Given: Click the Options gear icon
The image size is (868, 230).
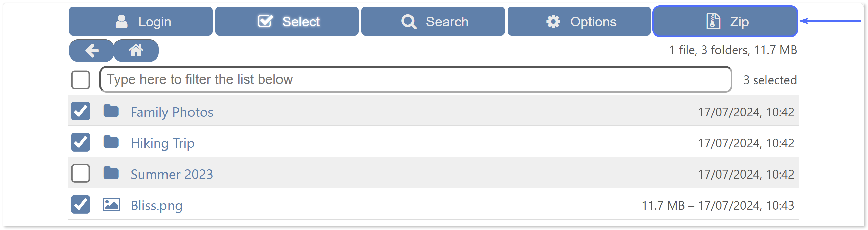Looking at the screenshot, I should [x=553, y=21].
